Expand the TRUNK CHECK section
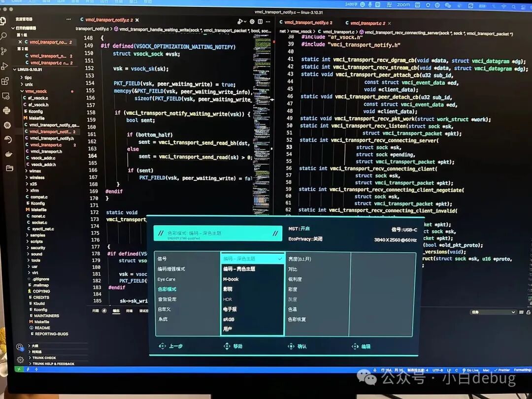The width and height of the screenshot is (532, 399). (42, 358)
